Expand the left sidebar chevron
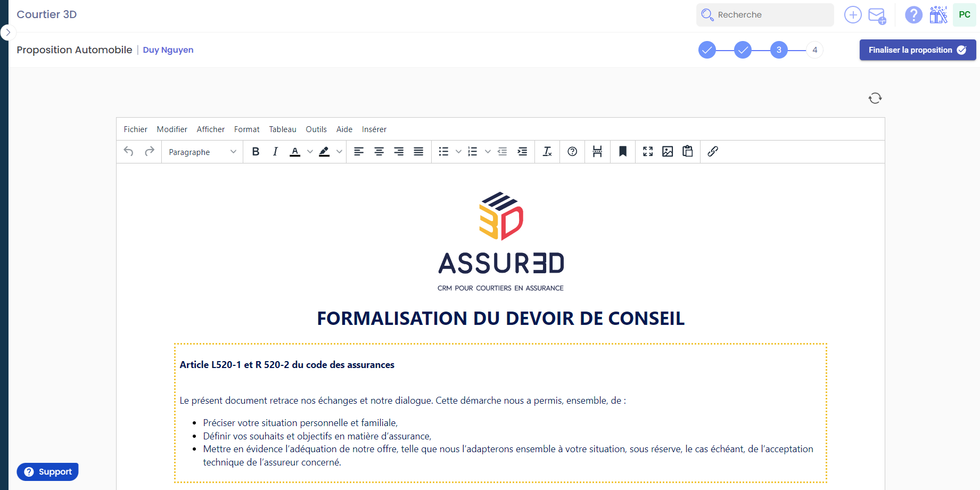 pyautogui.click(x=8, y=32)
